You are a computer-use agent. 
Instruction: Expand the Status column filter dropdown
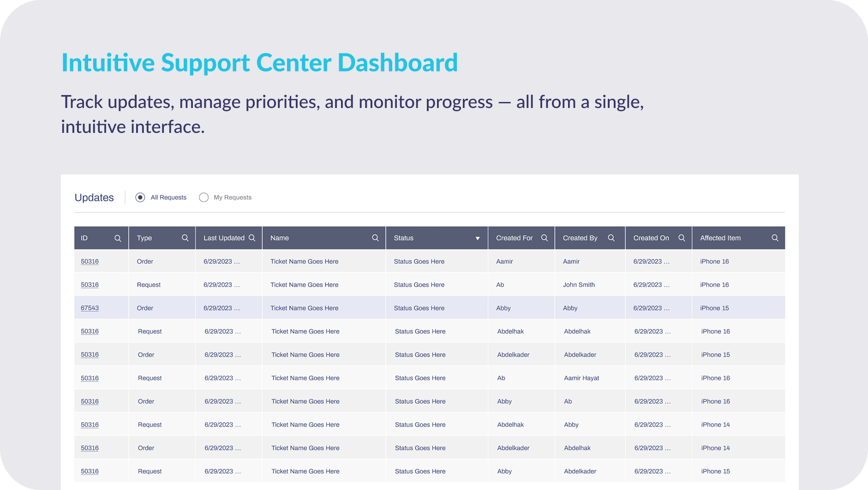478,239
